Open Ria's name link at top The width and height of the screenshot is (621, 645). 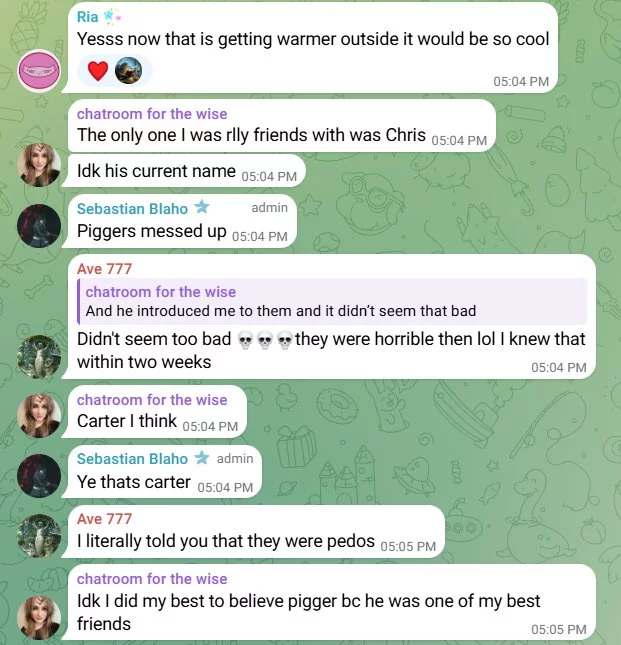tap(88, 17)
